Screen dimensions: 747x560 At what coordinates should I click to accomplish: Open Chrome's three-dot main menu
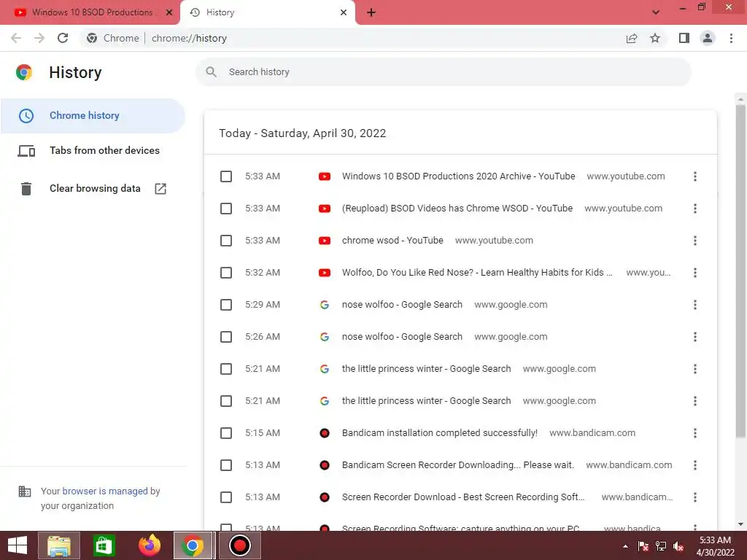tap(731, 38)
